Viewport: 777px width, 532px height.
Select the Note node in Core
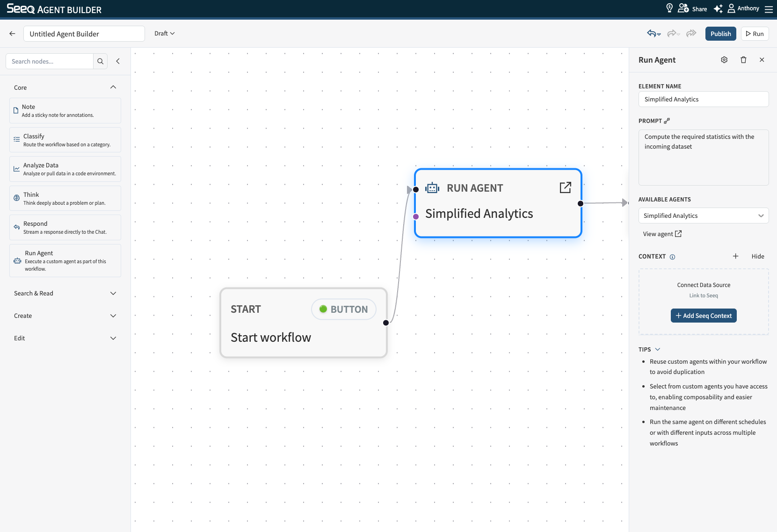(65, 110)
